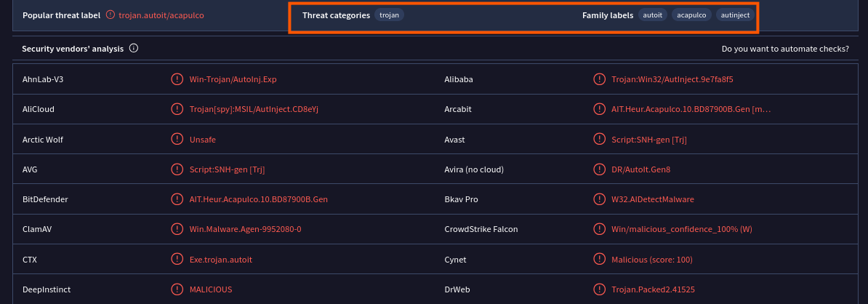Image resolution: width=868 pixels, height=304 pixels.
Task: Select the autoit family label tag
Action: (652, 15)
